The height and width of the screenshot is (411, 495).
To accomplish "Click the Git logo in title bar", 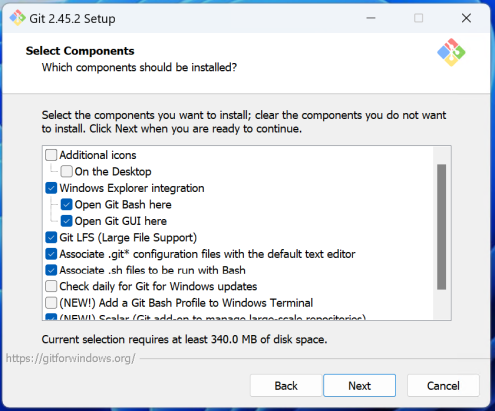I will coord(17,18).
